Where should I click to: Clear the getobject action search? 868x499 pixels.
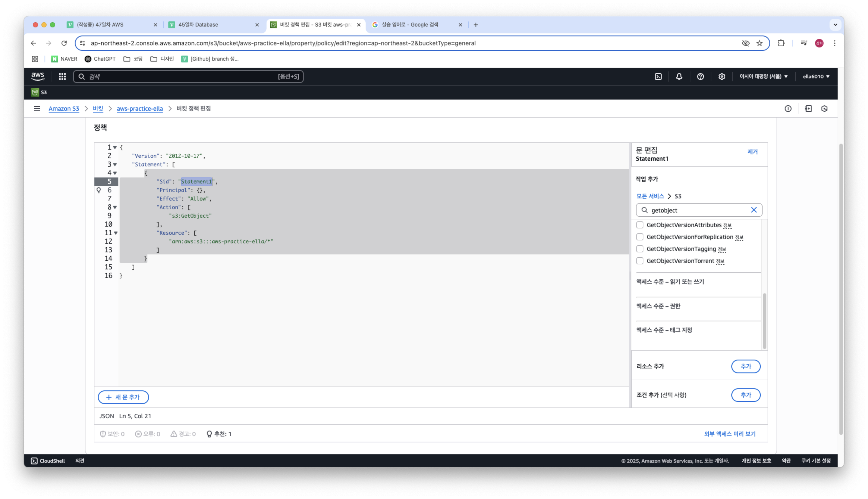754,210
